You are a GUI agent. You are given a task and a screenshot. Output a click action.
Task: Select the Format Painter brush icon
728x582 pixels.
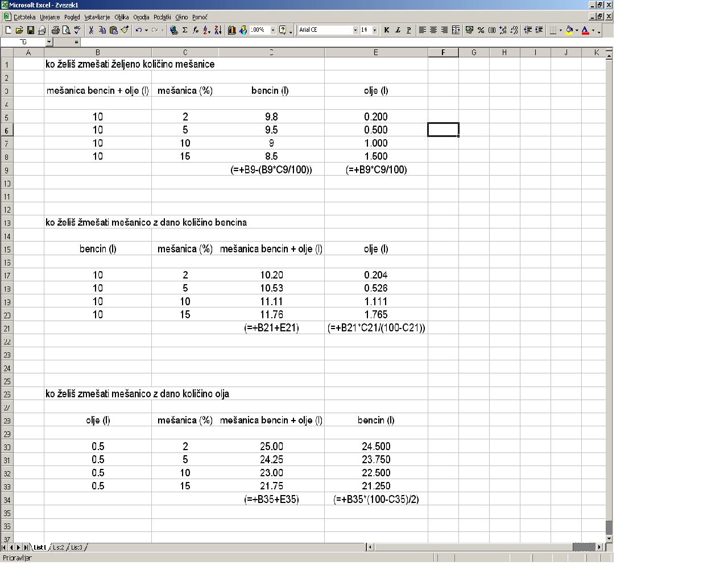point(125,30)
